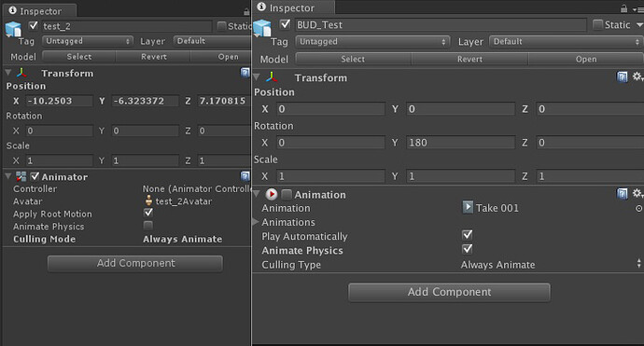Uncheck Apply Root Motion checkbox
Image resolution: width=644 pixels, height=346 pixels.
coord(147,213)
